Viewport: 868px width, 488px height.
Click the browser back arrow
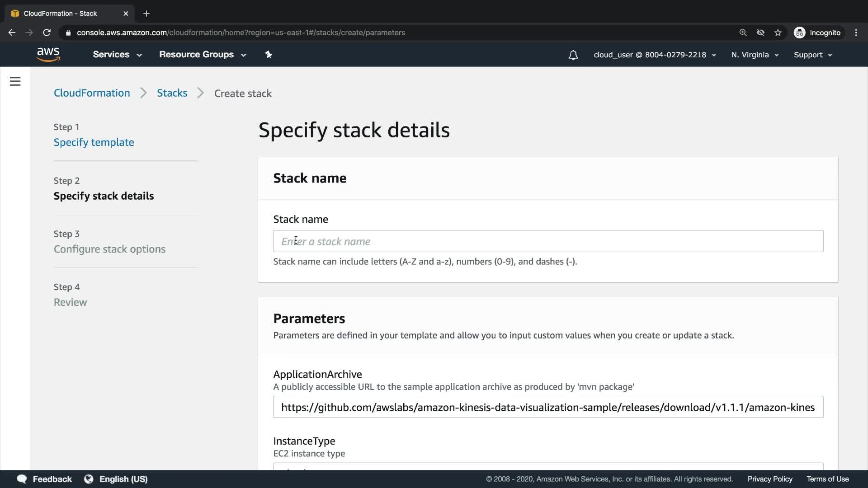point(12,33)
